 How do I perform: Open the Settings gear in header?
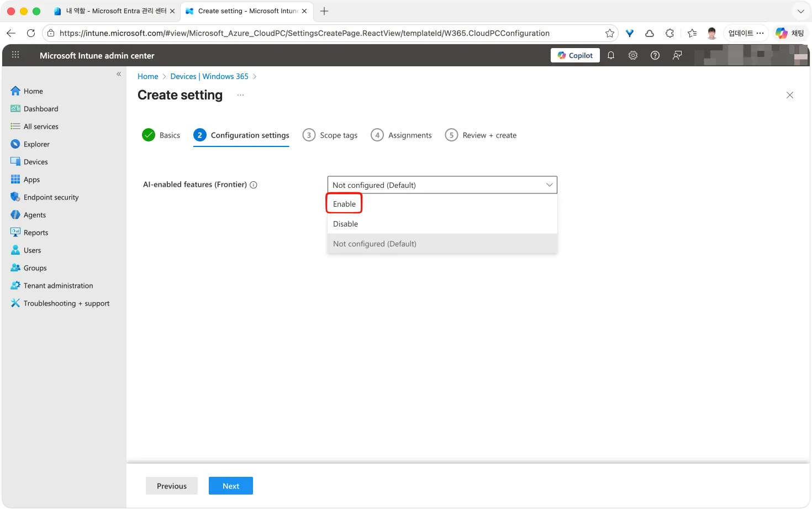633,55
